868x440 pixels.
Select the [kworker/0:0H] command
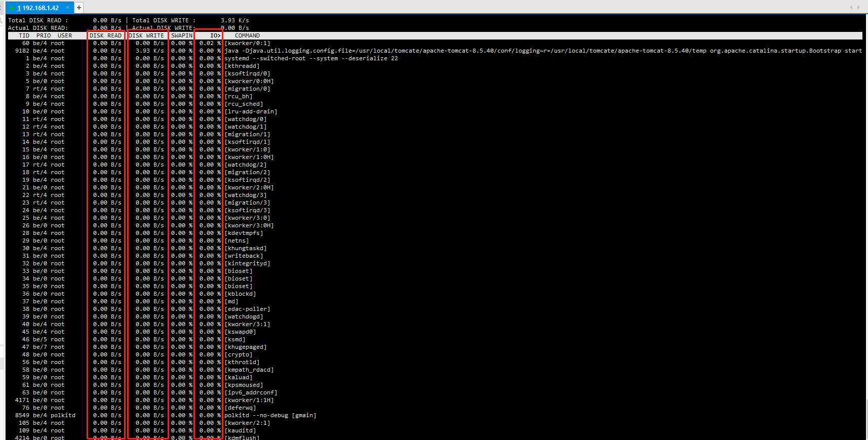[249, 81]
